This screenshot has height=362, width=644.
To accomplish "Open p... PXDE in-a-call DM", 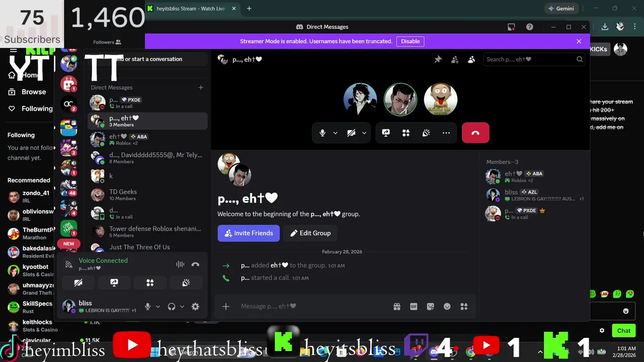I will (x=147, y=103).
